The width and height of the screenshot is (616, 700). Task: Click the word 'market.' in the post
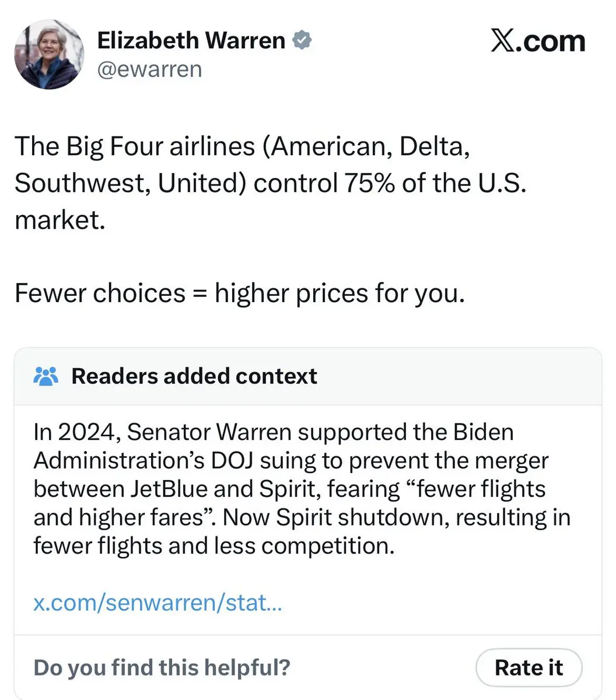pos(60,220)
